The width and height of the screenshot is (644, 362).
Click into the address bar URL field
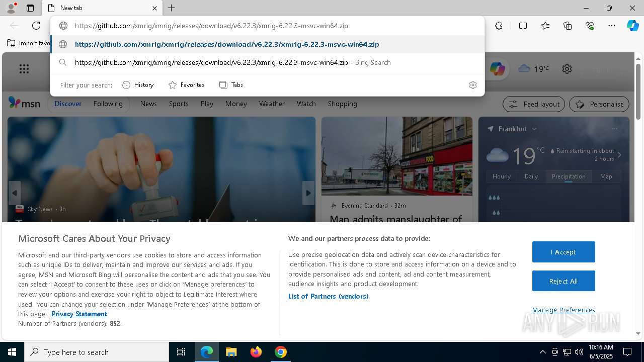click(x=267, y=26)
